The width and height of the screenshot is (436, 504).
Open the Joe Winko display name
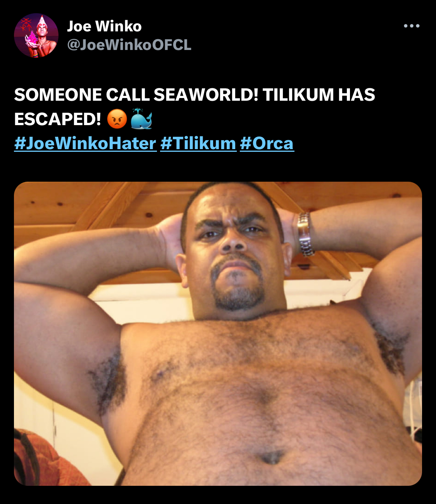tap(104, 26)
